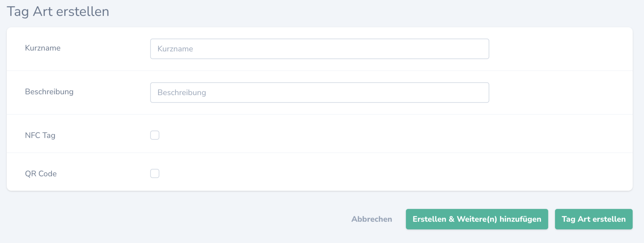Toggle the NFC Tag option off
The height and width of the screenshot is (243, 644).
154,135
